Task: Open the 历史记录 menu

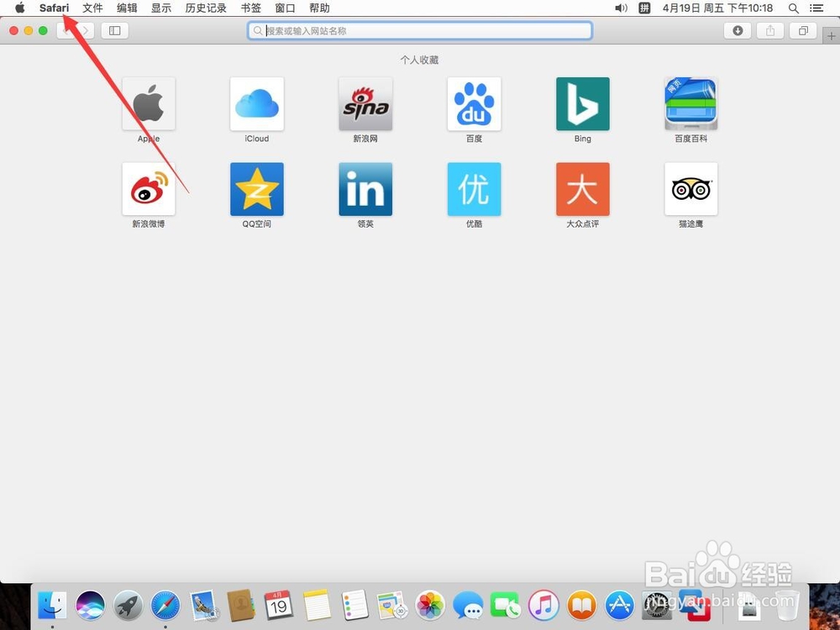Action: pyautogui.click(x=206, y=8)
